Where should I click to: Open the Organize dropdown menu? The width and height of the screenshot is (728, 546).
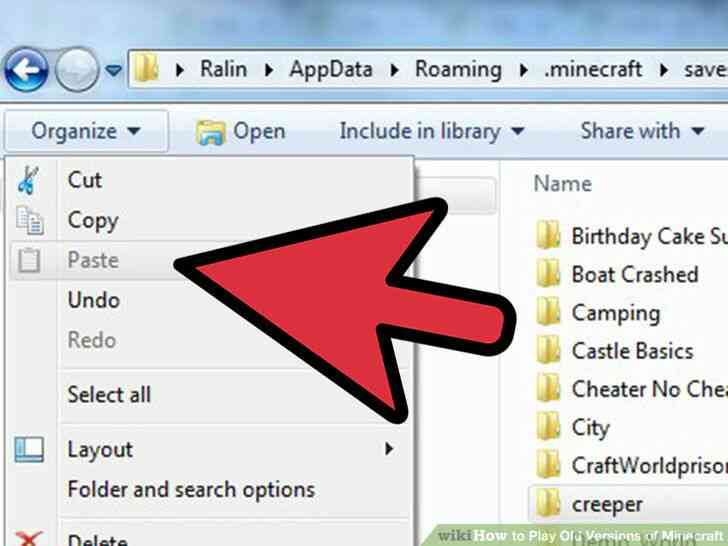click(86, 131)
